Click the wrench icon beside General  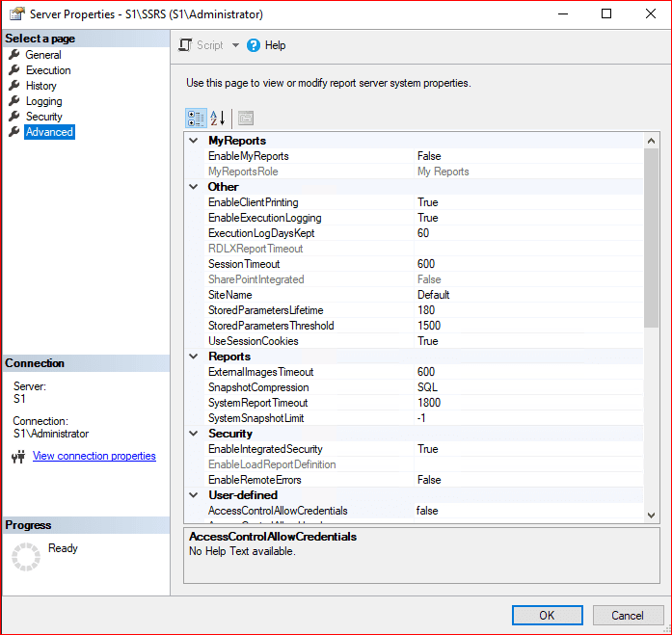point(14,55)
